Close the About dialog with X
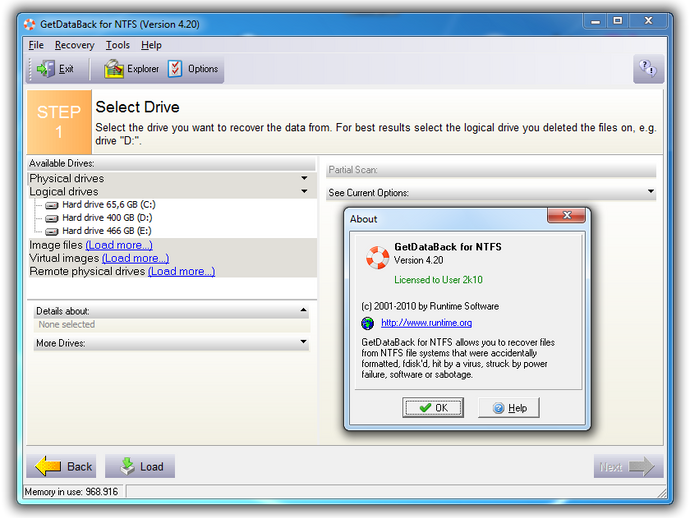Viewport: 690px width, 518px height. click(566, 215)
